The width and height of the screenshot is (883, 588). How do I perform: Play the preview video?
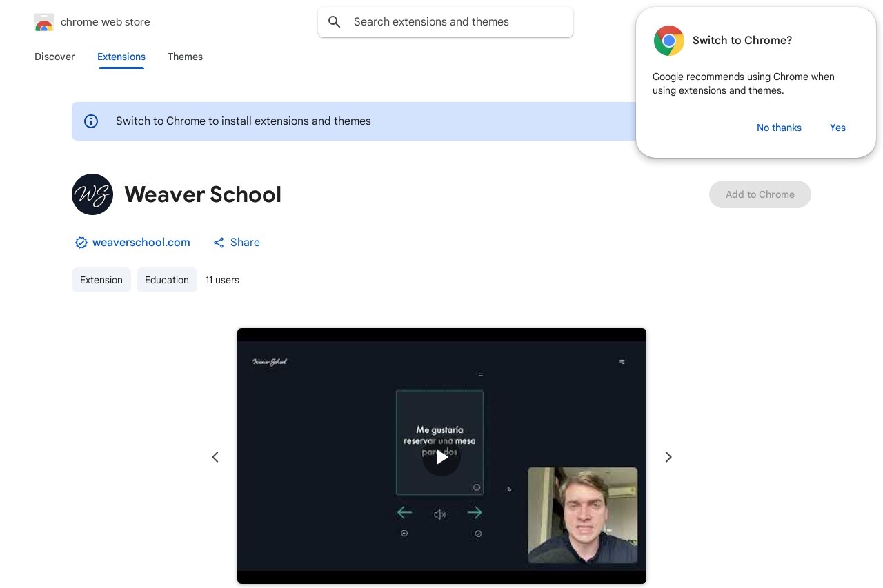[x=441, y=456]
